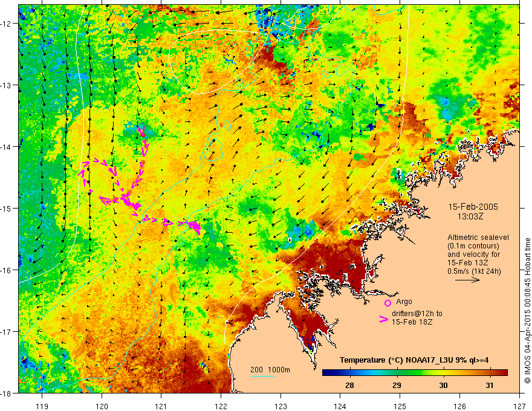Click the 'Argo' legend label
This screenshot has height=411, width=532.
(x=404, y=302)
